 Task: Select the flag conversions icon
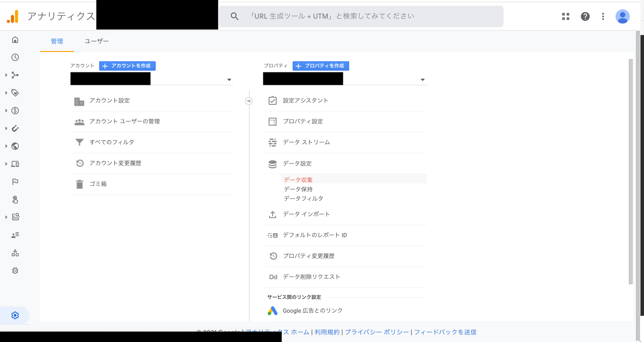tap(15, 182)
